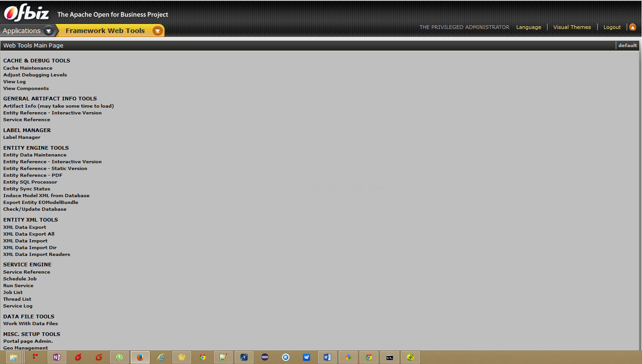This screenshot has width=642, height=364.
Task: Open XML Data Import Readers
Action: 37,255
